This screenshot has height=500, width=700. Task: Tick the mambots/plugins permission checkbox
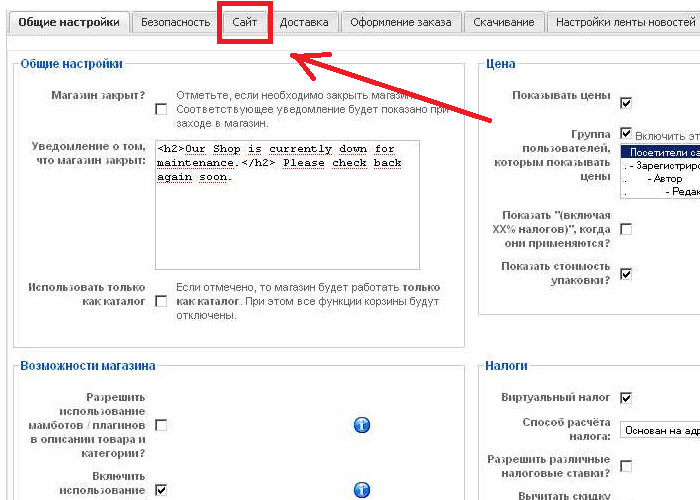click(161, 425)
